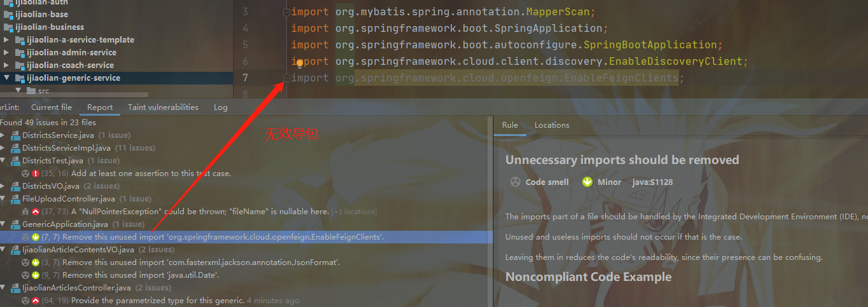The image size is (868, 307).
Task: Collapse IjiaolianArticlesController.java issues
Action: 3,288
